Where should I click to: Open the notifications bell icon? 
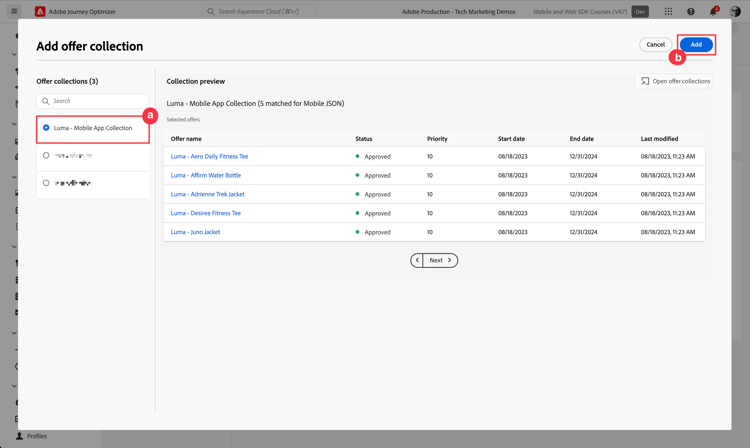pos(713,11)
